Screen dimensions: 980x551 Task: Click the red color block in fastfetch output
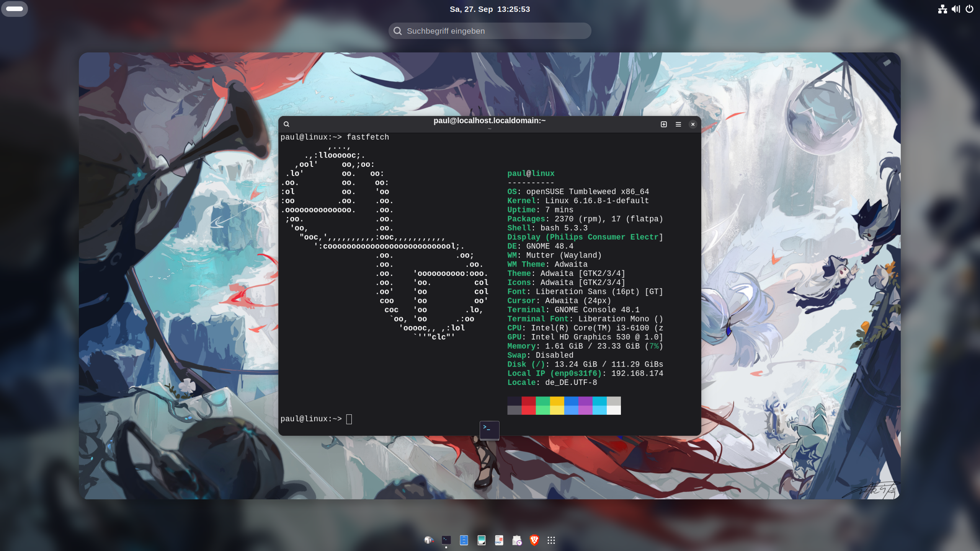(528, 401)
